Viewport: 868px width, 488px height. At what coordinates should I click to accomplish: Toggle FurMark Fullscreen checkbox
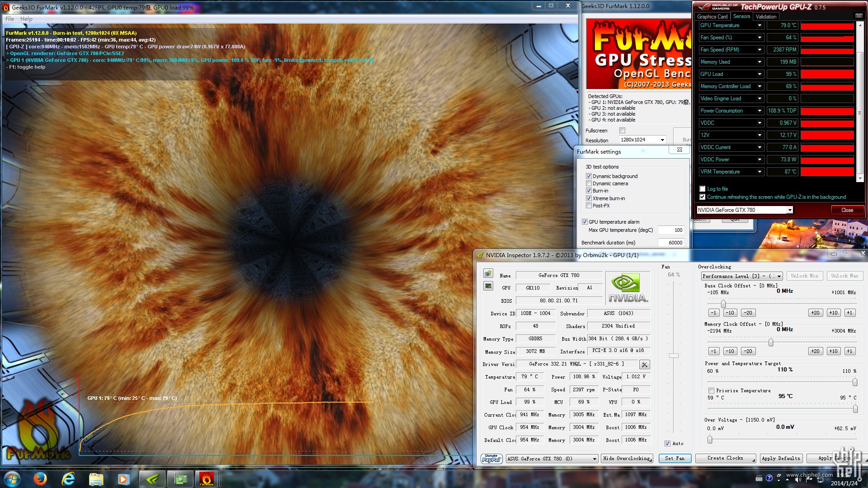click(623, 131)
